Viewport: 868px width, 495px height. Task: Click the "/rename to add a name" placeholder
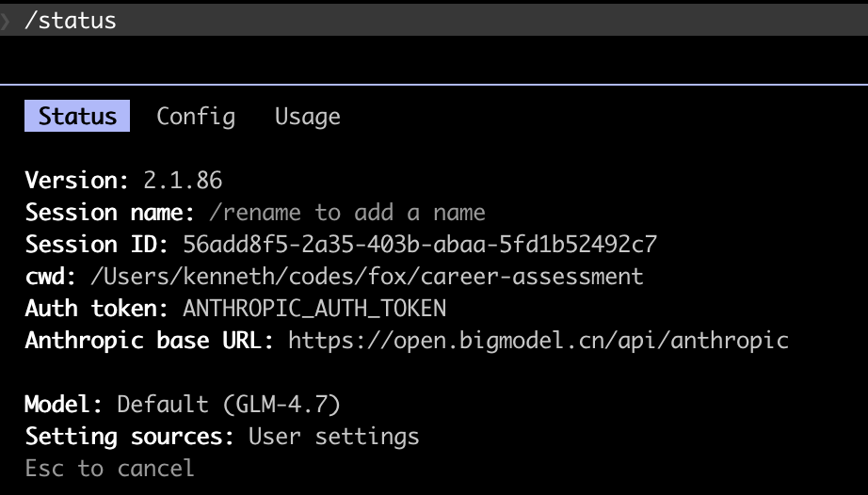(348, 213)
